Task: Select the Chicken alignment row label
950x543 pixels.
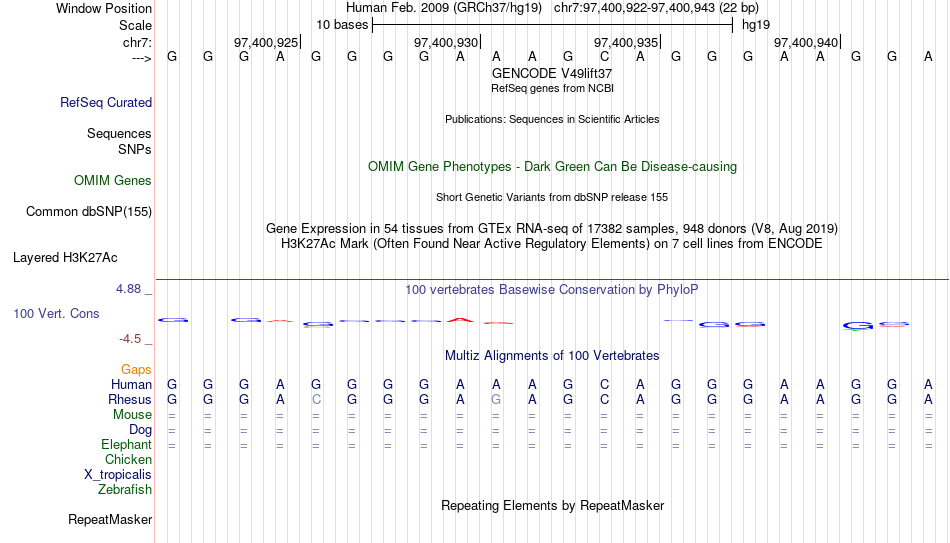Action: point(128,460)
